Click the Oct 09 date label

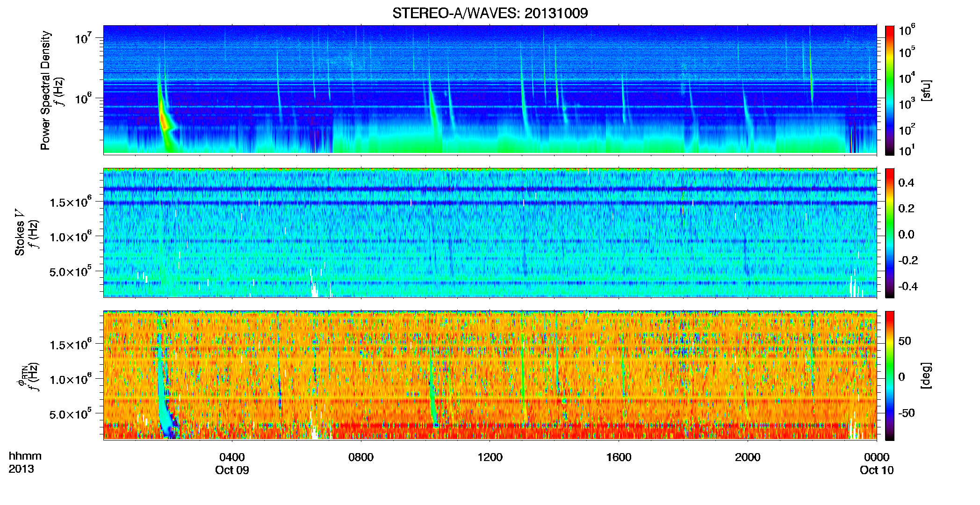(x=232, y=470)
